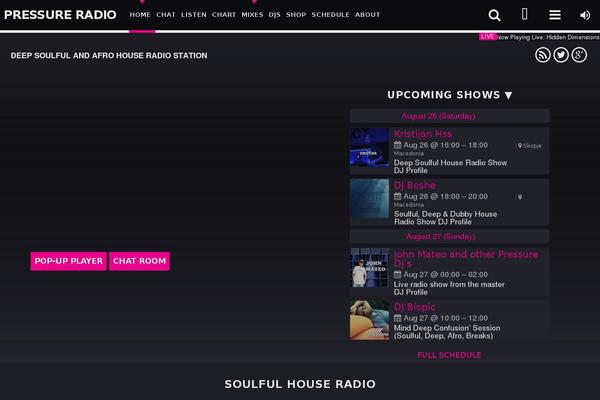The image size is (600, 400).
Task: Go to the Home menu item
Action: 140,15
